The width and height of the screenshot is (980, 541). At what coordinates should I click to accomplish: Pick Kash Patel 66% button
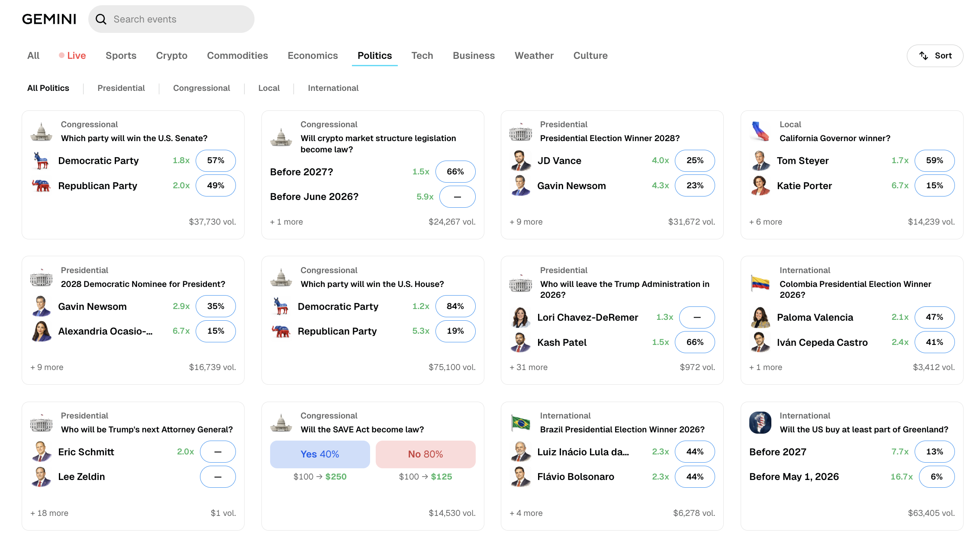click(695, 342)
